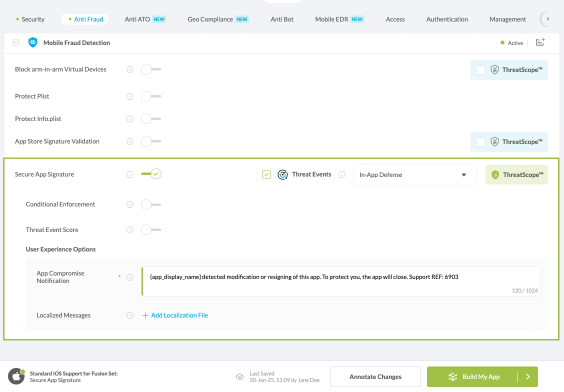
Task: Click the Threat Events target icon
Action: pyautogui.click(x=282, y=174)
